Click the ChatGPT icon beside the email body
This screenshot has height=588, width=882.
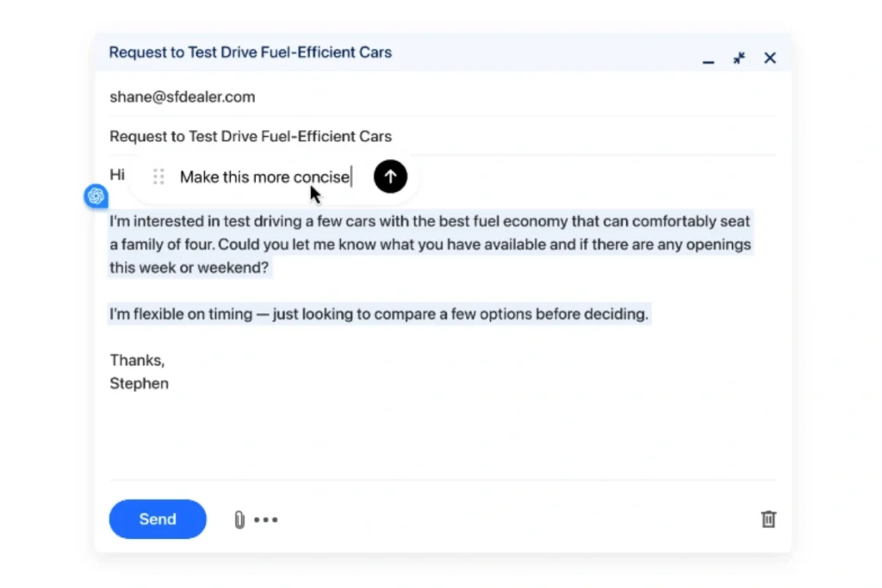click(96, 196)
